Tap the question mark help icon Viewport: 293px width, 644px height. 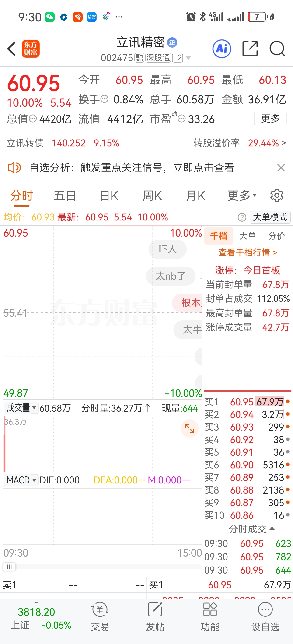242,217
